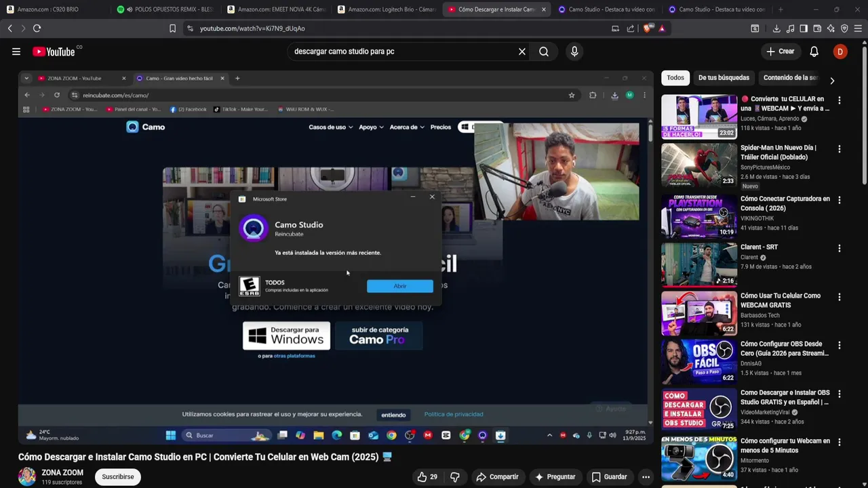This screenshot has height=488, width=868.
Task: Toggle the browser sidebar panel icon
Action: (804, 28)
